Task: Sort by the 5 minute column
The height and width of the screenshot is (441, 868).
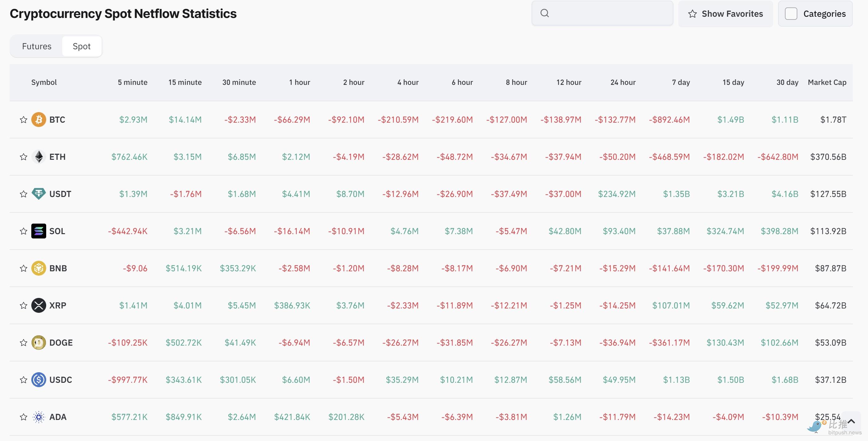Action: [x=132, y=82]
